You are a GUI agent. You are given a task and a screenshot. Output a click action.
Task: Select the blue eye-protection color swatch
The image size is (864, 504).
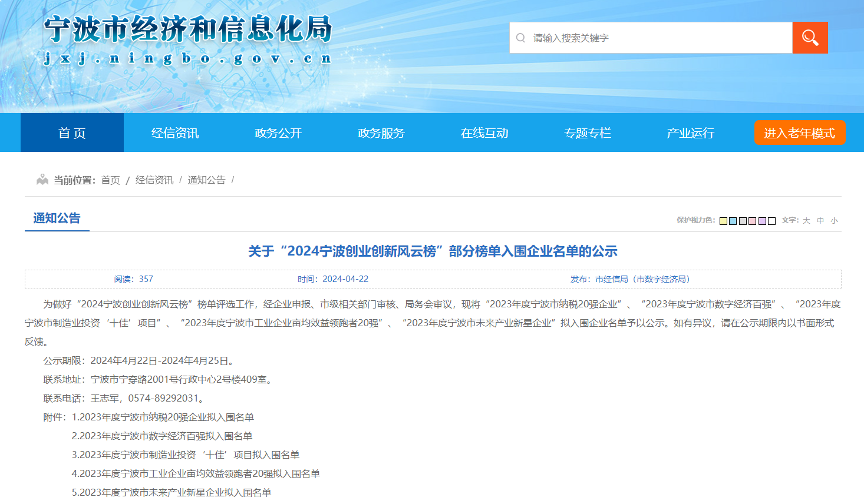point(733,221)
